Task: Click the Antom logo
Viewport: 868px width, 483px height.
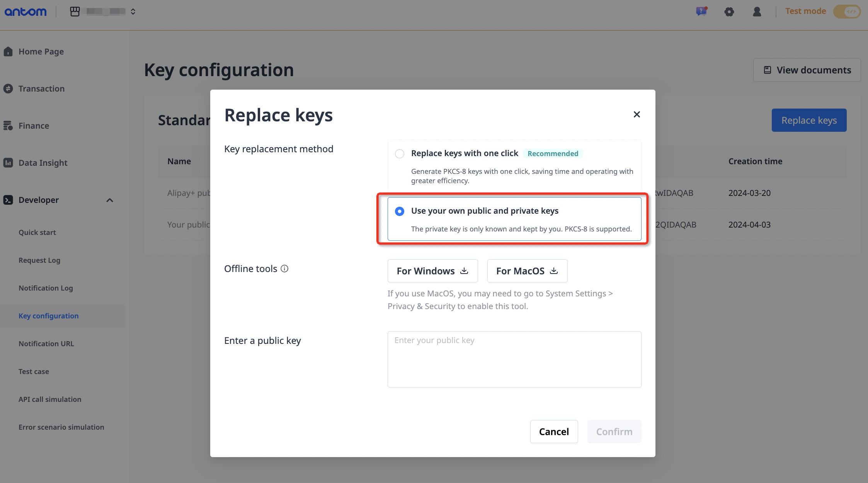Action: pos(26,12)
